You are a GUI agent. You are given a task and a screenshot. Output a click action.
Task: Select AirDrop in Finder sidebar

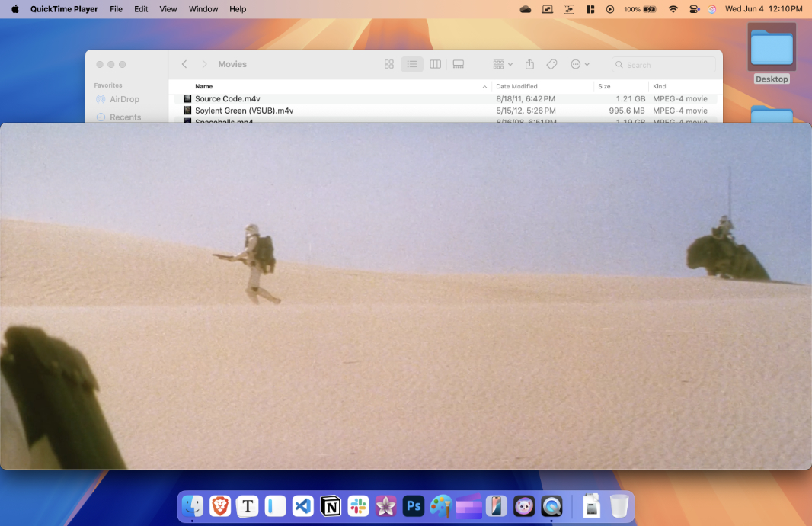tap(124, 99)
